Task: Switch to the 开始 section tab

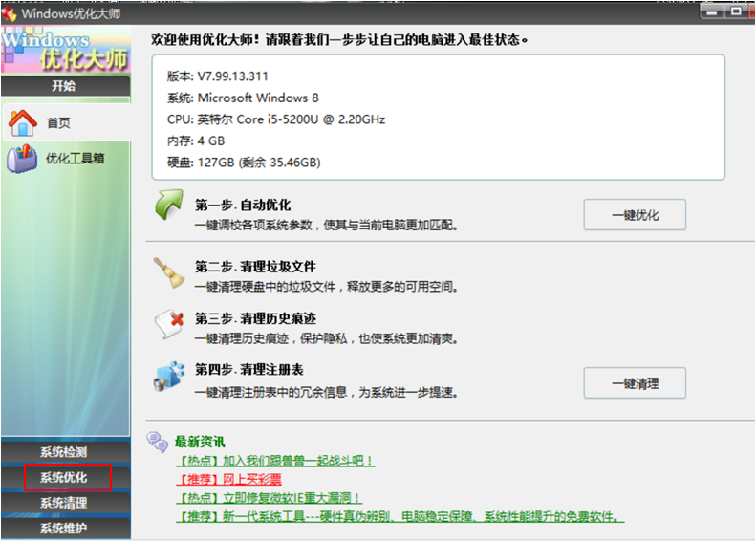Action: (66, 86)
